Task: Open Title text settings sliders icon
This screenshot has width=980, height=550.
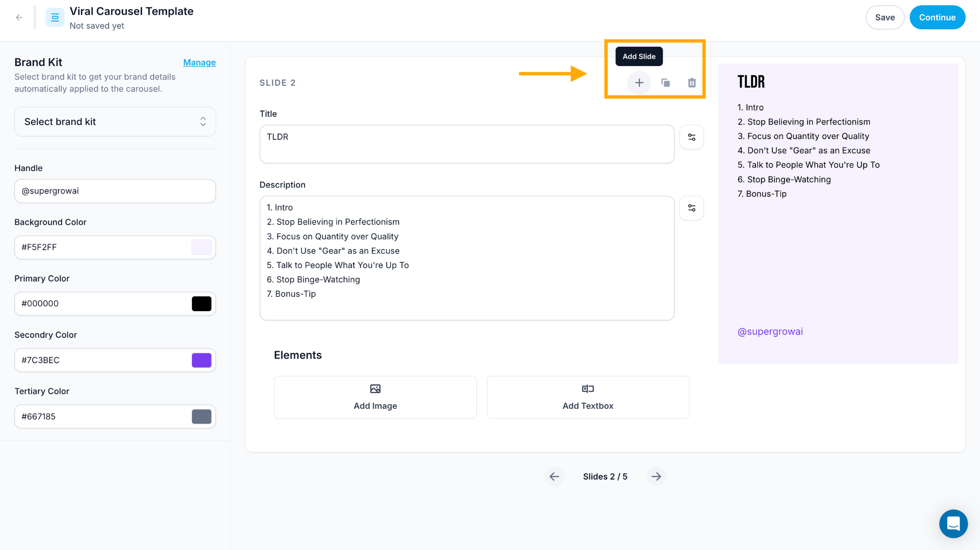Action: coord(691,137)
